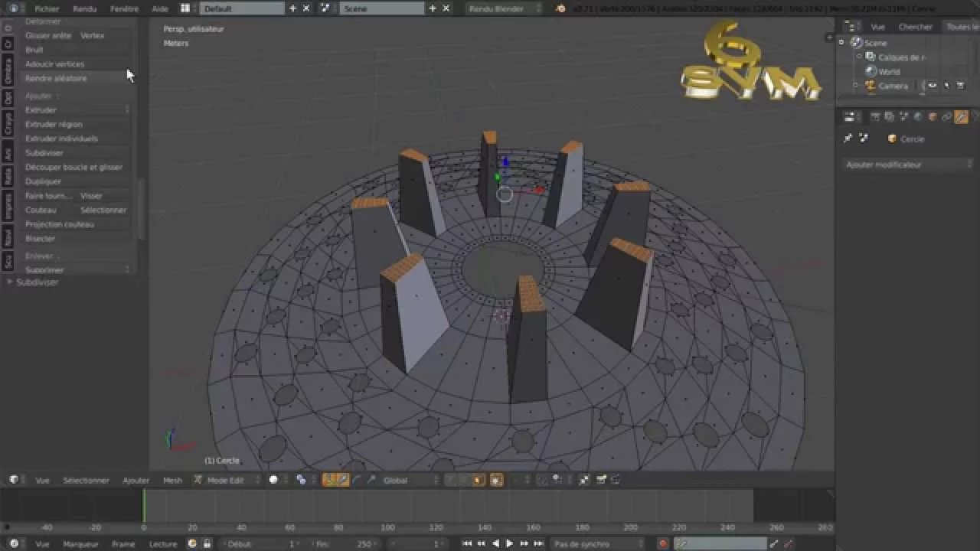Expand the Subdiviser operator panel
Viewport: 980px width, 551px height.
click(10, 282)
